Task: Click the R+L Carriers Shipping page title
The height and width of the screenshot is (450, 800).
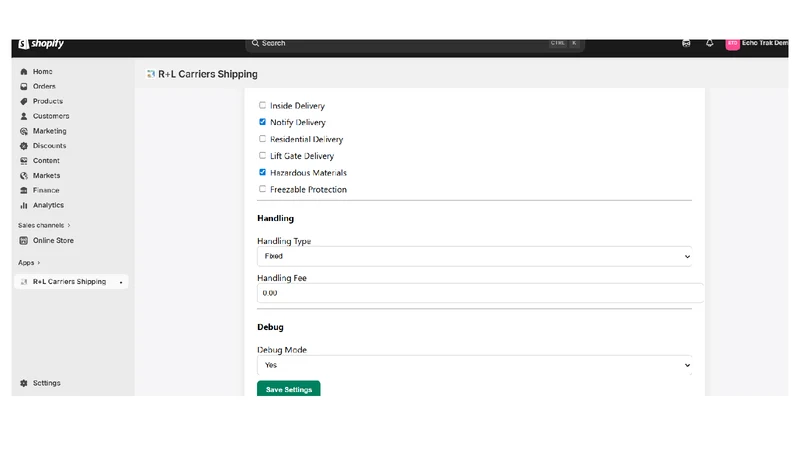Action: [208, 74]
